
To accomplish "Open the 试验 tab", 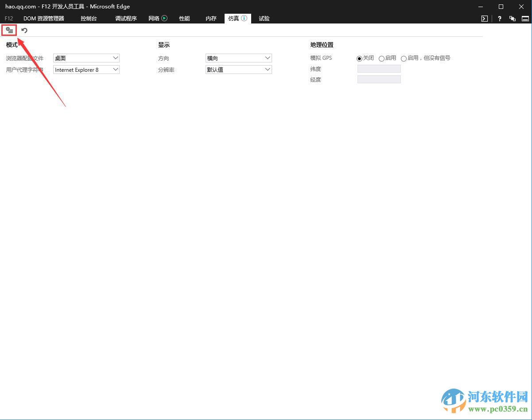I will tap(264, 18).
